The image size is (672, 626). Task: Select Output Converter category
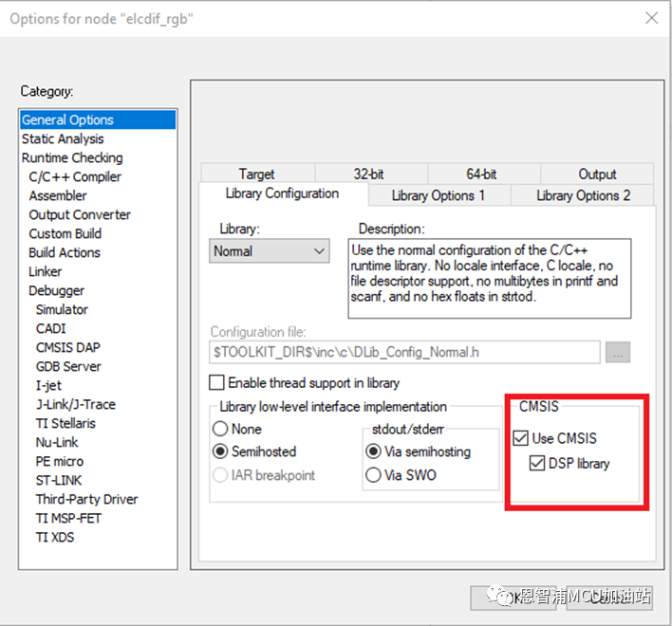point(80,214)
